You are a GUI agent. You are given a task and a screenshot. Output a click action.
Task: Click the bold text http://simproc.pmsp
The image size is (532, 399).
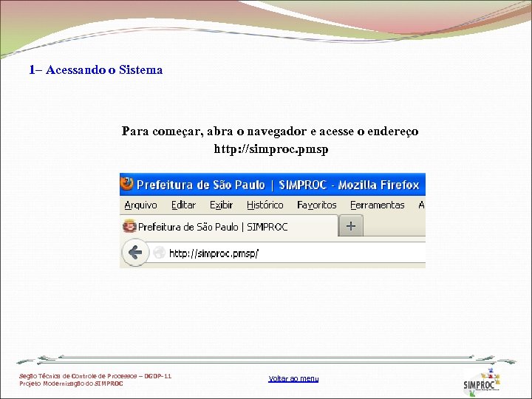tap(271, 149)
